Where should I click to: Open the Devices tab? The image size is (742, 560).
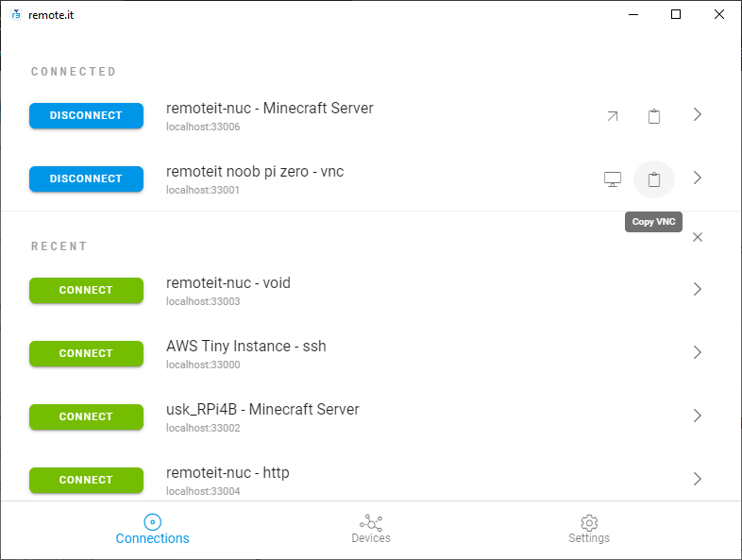pyautogui.click(x=370, y=529)
